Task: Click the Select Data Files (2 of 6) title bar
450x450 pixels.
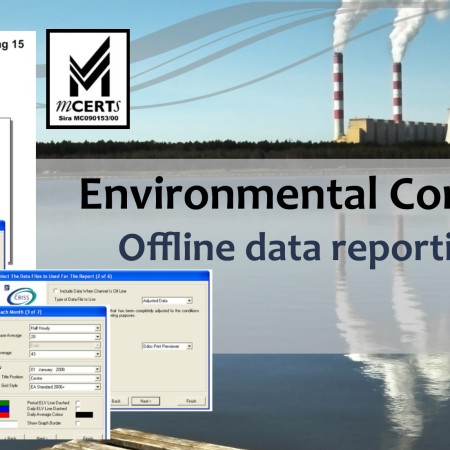Action: point(104,276)
